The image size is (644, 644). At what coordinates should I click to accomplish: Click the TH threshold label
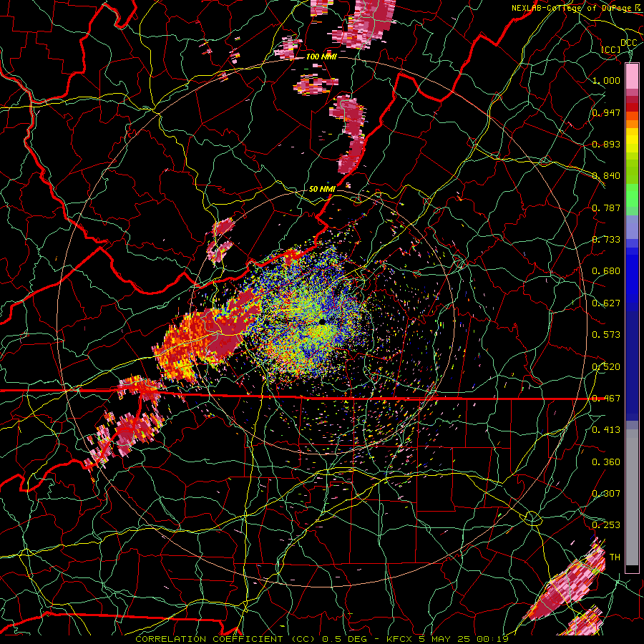click(x=615, y=557)
